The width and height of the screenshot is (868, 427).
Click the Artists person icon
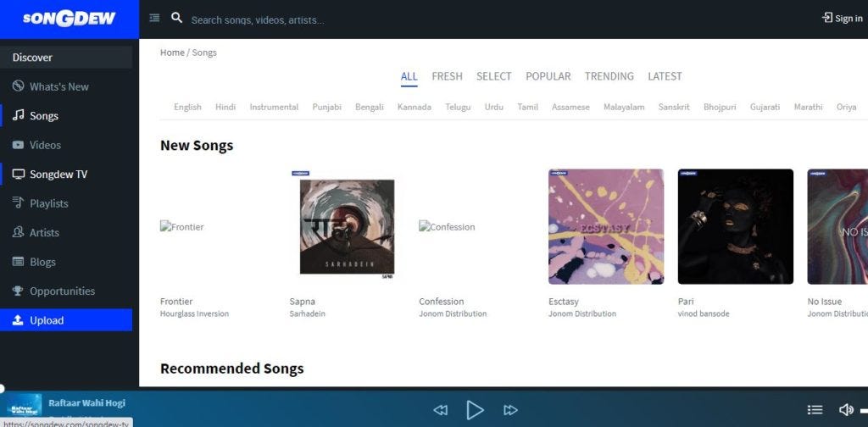click(19, 232)
